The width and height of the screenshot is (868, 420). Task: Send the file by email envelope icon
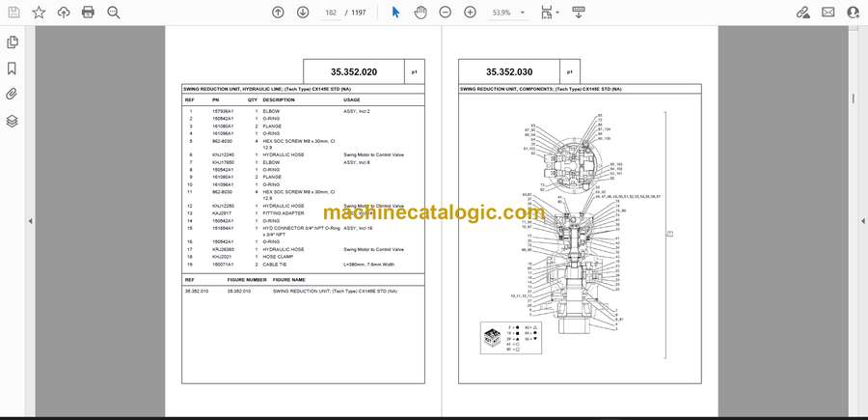(828, 13)
